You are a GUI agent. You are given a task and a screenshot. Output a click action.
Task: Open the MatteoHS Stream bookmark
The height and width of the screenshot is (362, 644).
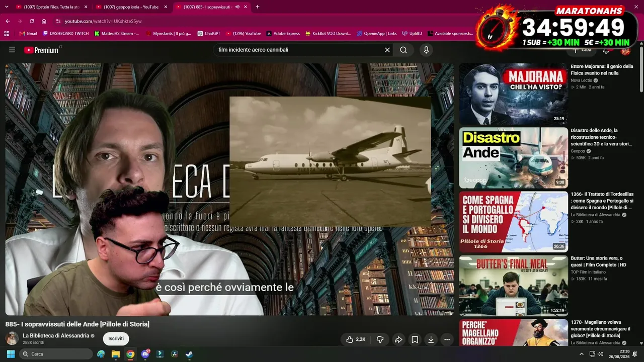coord(117,34)
